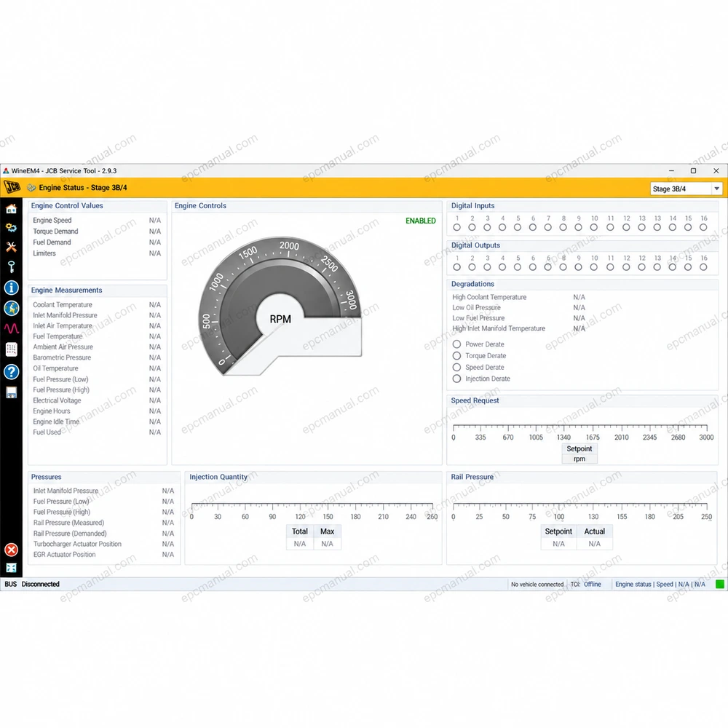
Task: Select the Torque Derate radio button
Action: pos(457,356)
